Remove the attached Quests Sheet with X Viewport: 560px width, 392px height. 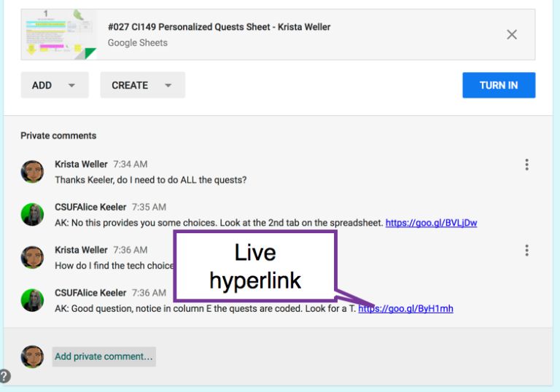(x=512, y=35)
